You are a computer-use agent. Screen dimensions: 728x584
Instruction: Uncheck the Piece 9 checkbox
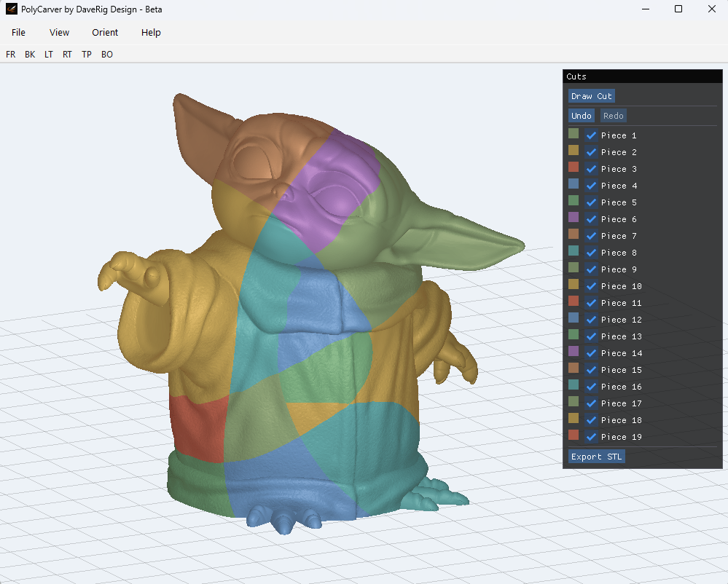tap(591, 269)
